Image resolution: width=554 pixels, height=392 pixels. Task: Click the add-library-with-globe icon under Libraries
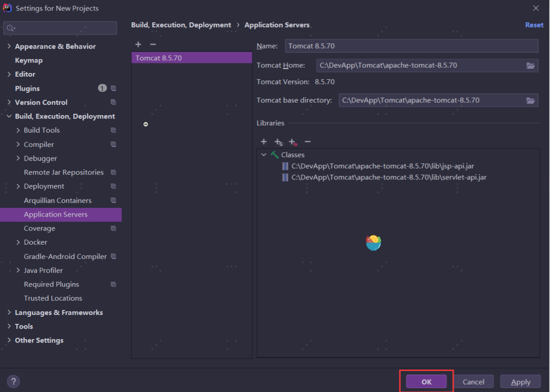(278, 142)
